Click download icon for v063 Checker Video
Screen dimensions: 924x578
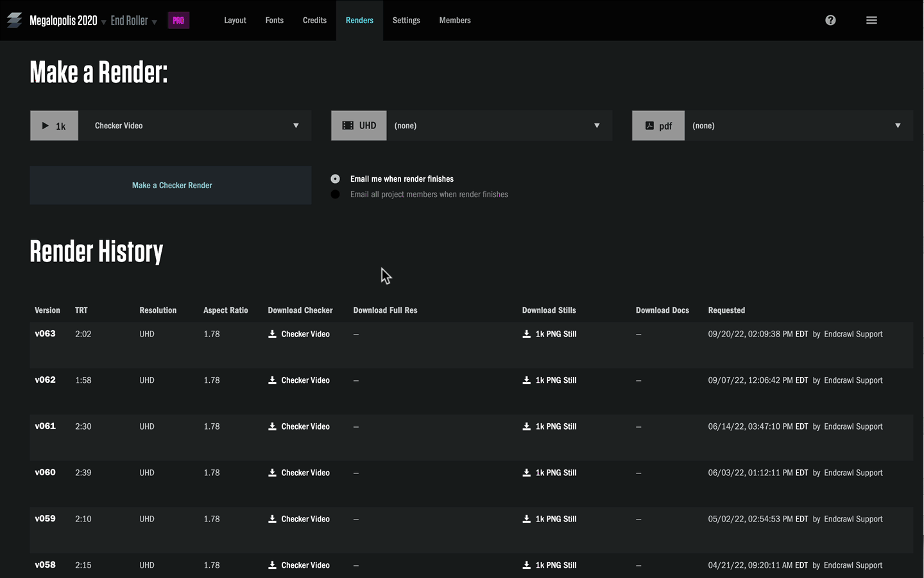coord(272,334)
